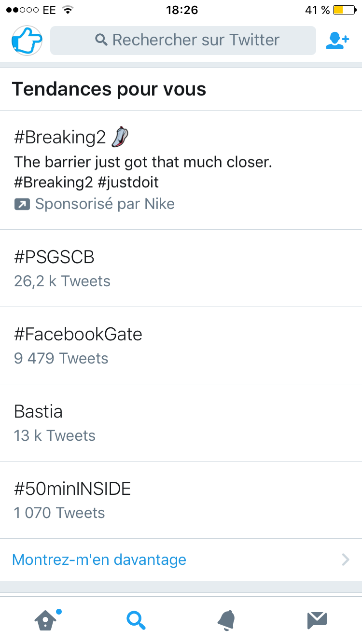Screen dimensions: 362x644
Task: Select the #PSGSCB trend
Action: click(x=54, y=257)
